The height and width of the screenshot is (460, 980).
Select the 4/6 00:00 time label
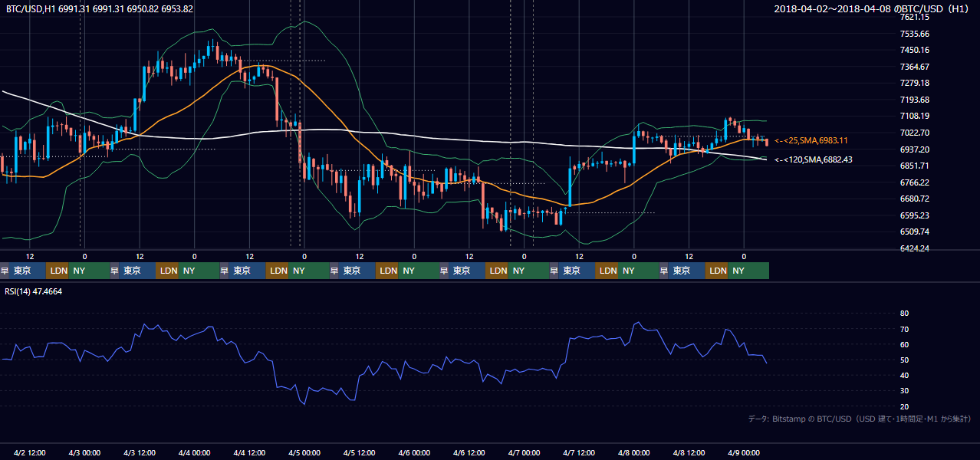pyautogui.click(x=414, y=452)
